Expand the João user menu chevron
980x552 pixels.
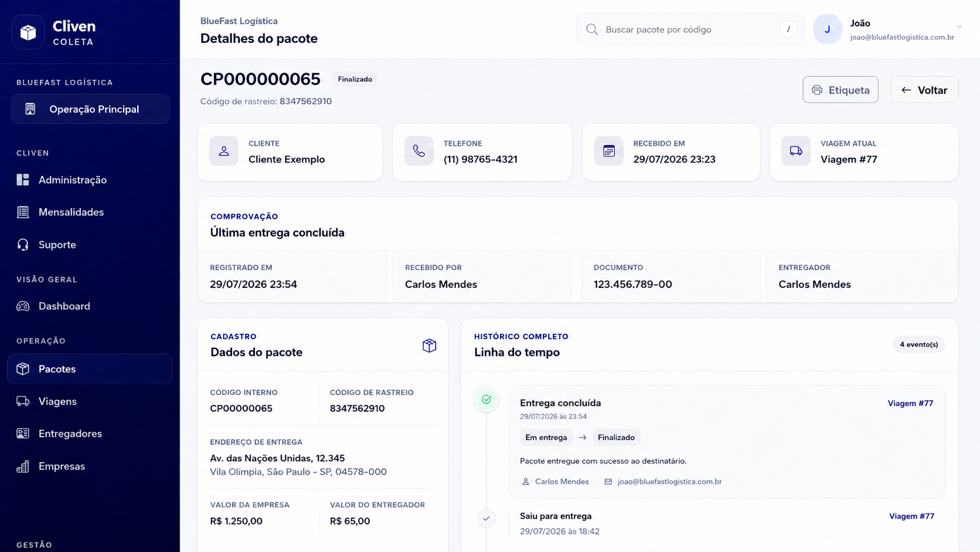[x=959, y=26]
